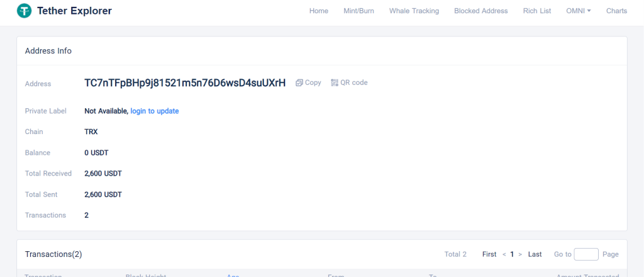Open the Charts page
Viewport: 644px width, 277px height.
tap(616, 11)
